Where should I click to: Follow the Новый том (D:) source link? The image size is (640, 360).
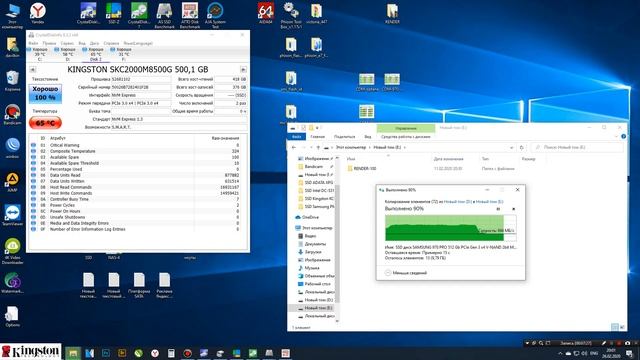point(457,202)
